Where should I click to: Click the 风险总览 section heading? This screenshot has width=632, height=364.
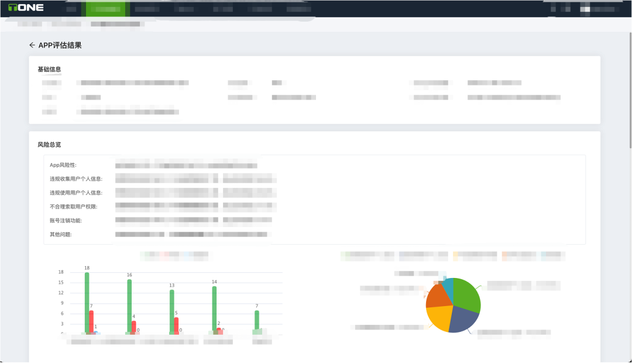[x=49, y=145]
